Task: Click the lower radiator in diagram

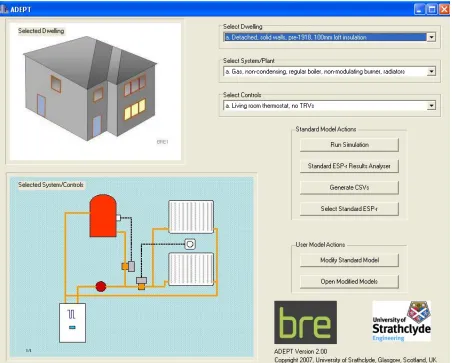Action: [191, 269]
